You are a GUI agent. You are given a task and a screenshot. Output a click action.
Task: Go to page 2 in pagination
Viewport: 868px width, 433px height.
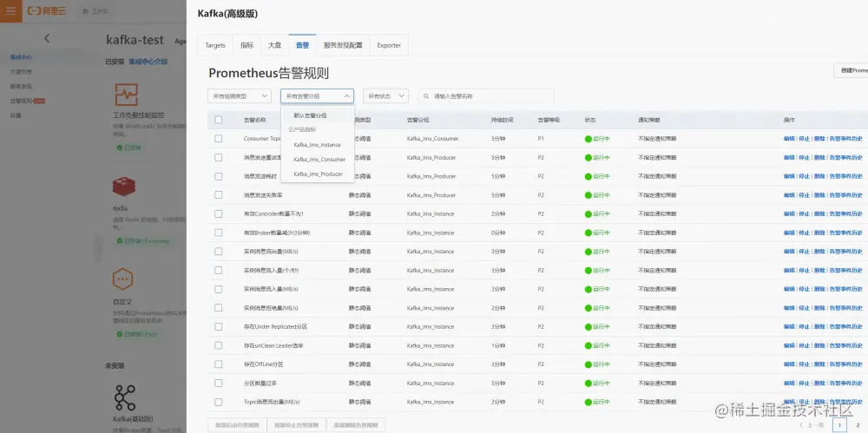(858, 425)
